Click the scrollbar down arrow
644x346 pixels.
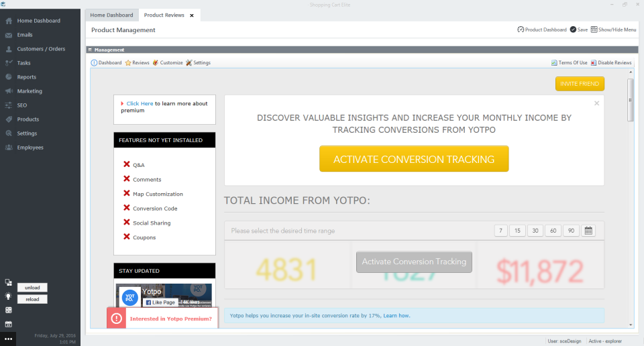click(631, 325)
